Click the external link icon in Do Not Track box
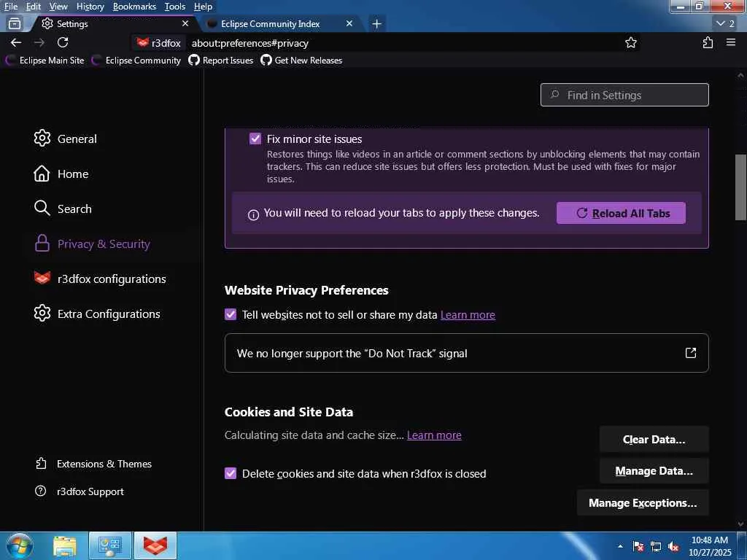 tap(691, 353)
